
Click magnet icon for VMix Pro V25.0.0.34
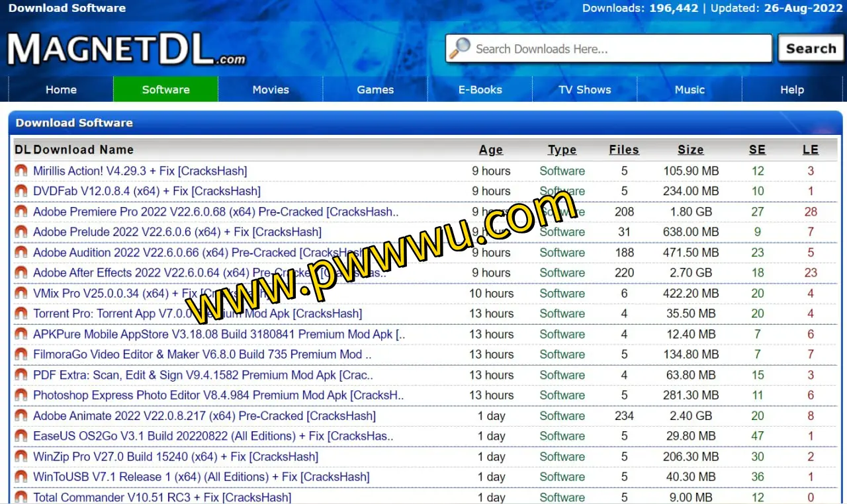(x=21, y=293)
